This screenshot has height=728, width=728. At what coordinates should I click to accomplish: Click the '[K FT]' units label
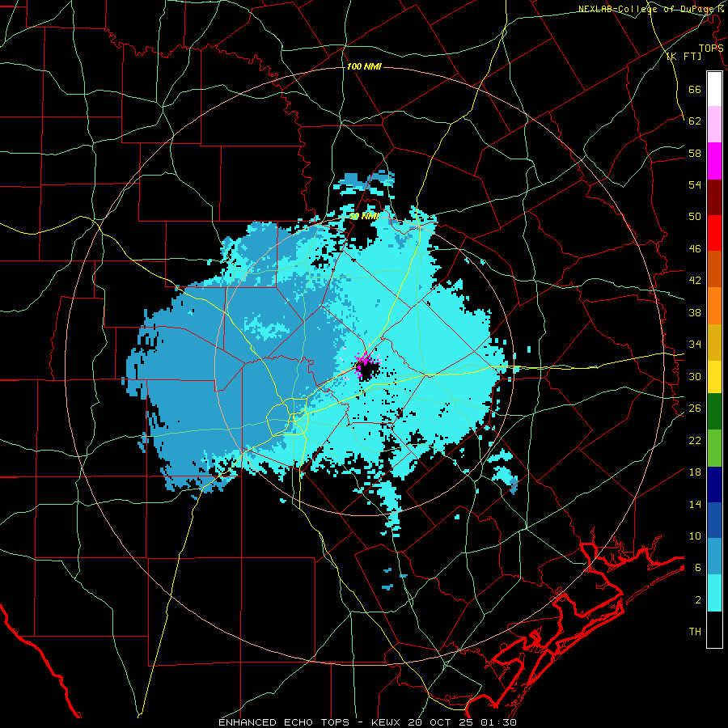coord(684,56)
